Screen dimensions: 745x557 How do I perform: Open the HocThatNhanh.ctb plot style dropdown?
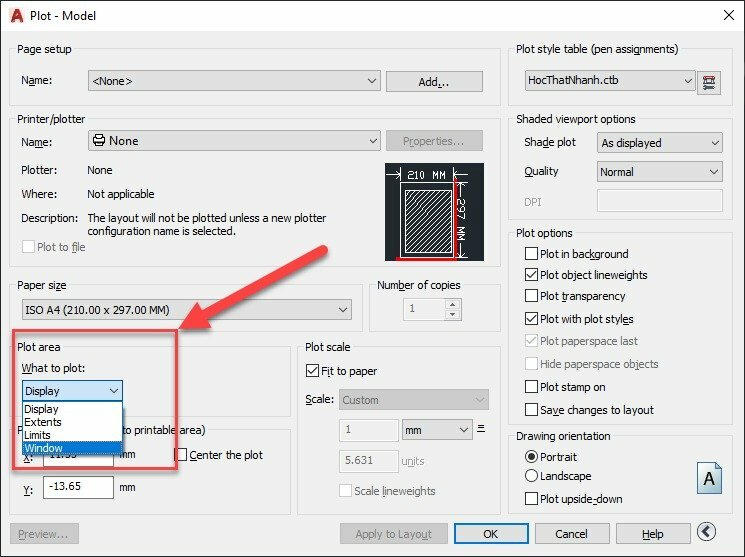coord(610,81)
